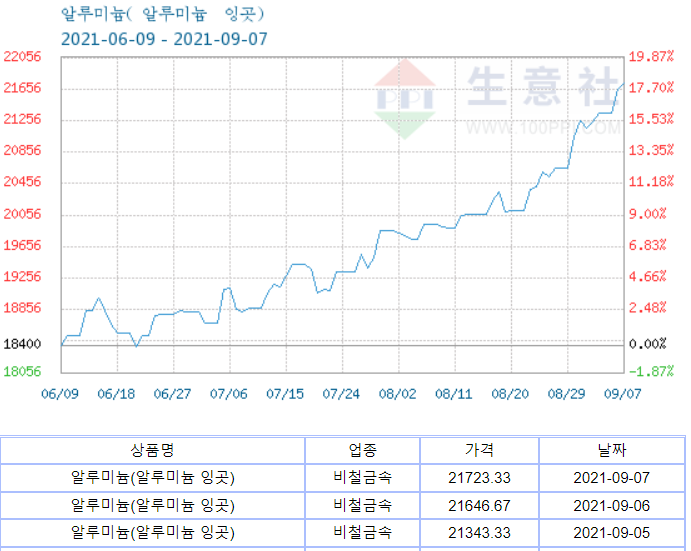Click the x-axis date 07/06
The width and height of the screenshot is (691, 551).
pos(229,394)
